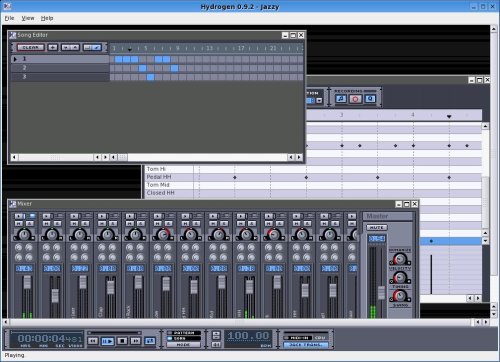The image size is (500, 362).
Task: Select pattern 2 in the Song Editor list
Action: point(60,68)
